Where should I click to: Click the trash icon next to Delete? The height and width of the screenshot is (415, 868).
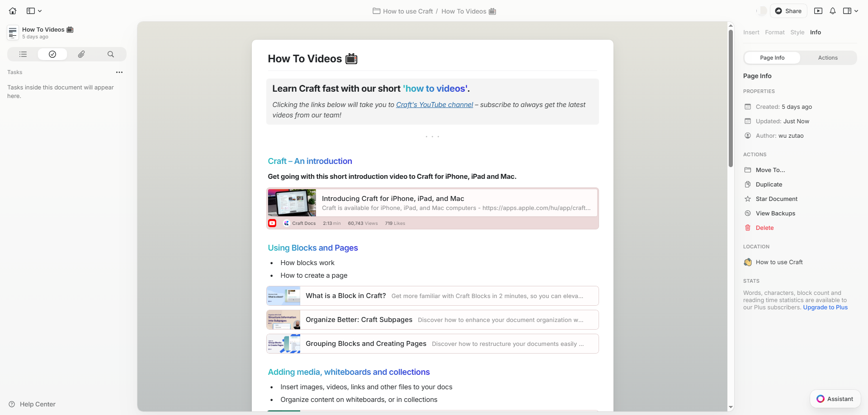coord(748,228)
